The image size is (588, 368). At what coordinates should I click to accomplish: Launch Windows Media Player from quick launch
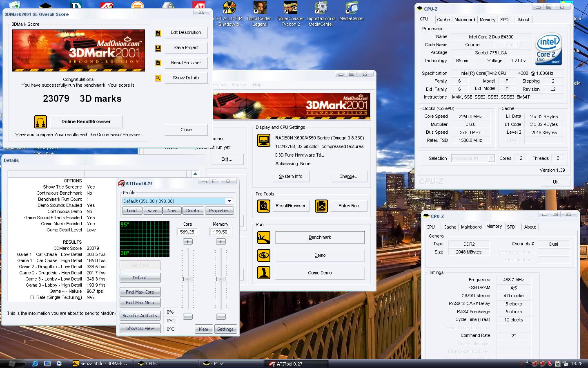tap(59, 363)
